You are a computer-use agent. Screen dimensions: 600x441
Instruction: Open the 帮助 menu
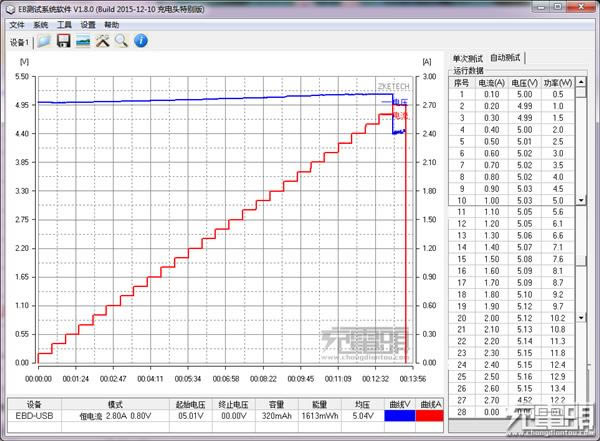[112, 24]
